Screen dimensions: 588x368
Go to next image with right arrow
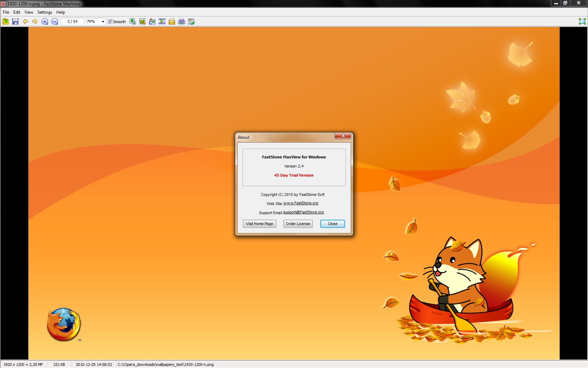click(x=35, y=22)
